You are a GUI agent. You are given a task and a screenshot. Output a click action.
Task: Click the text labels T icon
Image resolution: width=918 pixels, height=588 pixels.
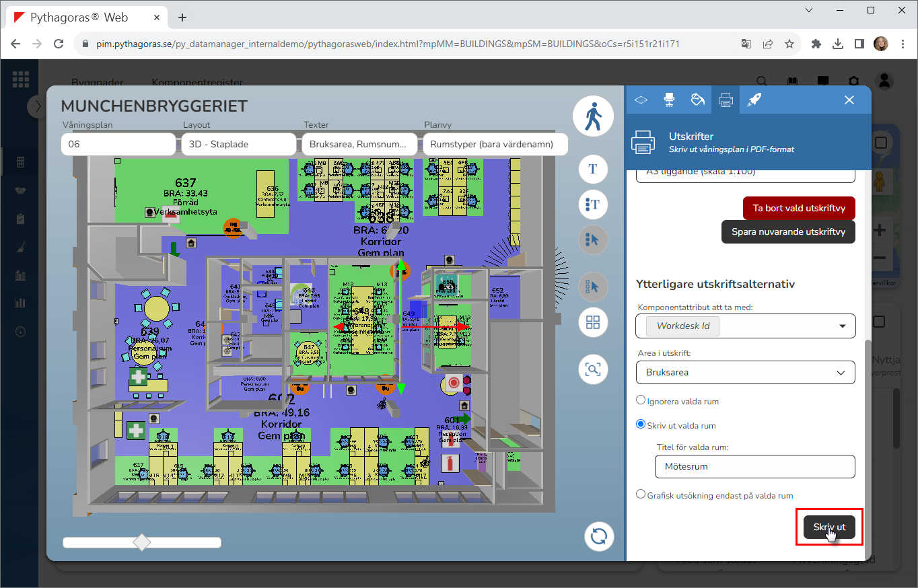coord(593,169)
